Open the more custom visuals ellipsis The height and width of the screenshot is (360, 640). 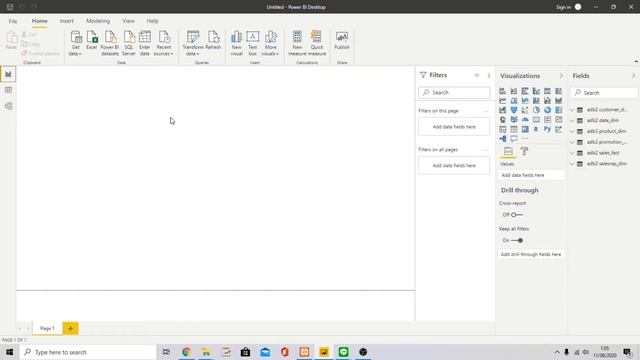point(525,139)
